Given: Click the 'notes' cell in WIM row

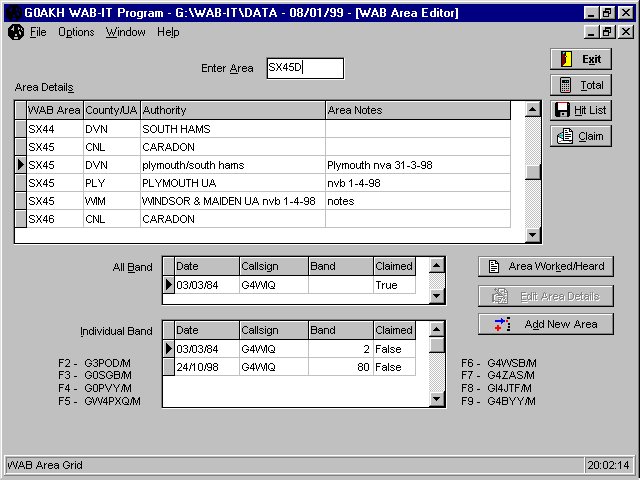Looking at the screenshot, I should pyautogui.click(x=418, y=201).
